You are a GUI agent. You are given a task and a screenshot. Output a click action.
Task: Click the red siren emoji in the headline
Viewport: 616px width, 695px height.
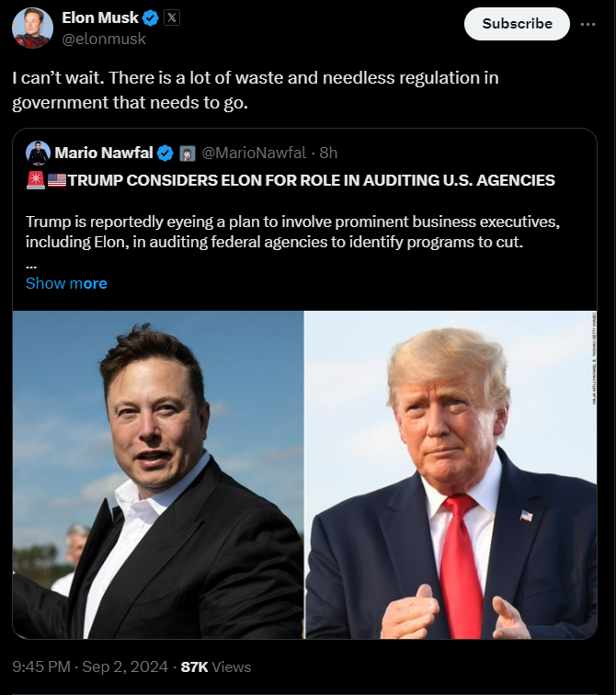[x=36, y=180]
